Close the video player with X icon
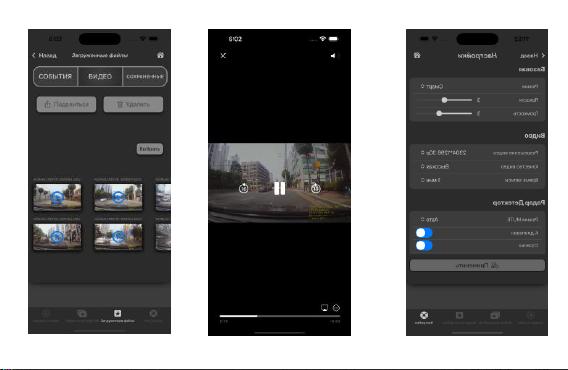 click(x=223, y=55)
